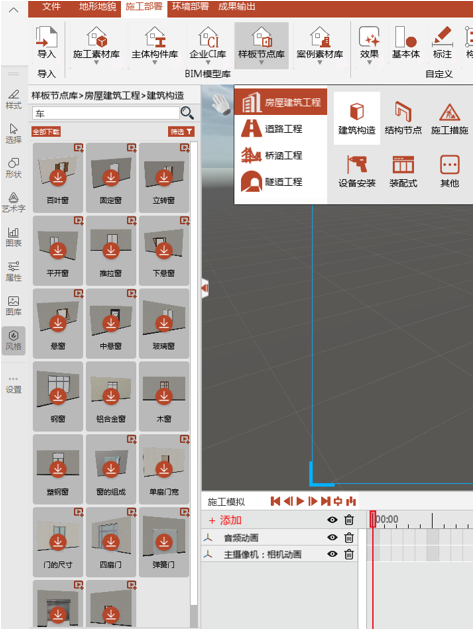Open the 艺术字 art text tool
The height and width of the screenshot is (631, 474).
pos(14,202)
